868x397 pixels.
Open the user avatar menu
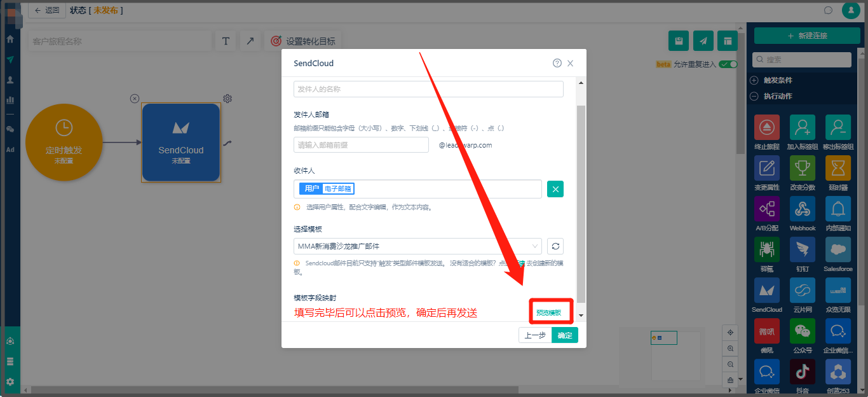point(851,10)
